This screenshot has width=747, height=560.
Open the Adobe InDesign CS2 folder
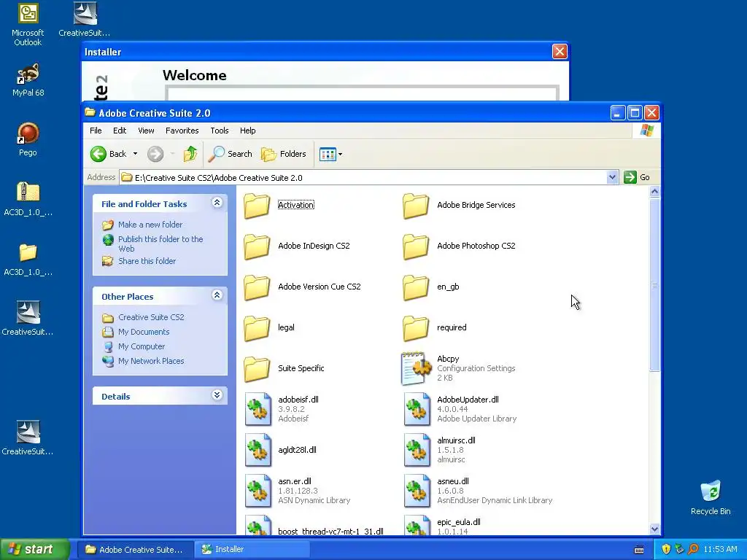297,246
